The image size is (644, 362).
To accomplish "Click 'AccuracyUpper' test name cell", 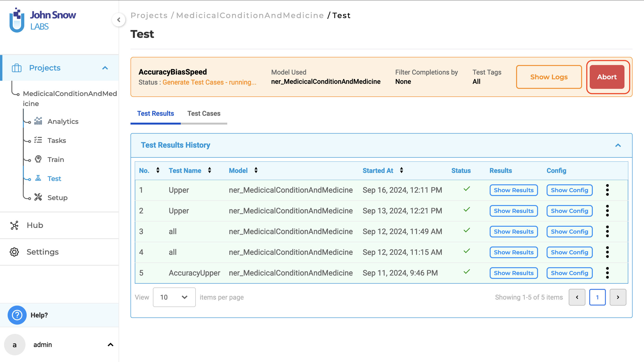I will click(x=194, y=273).
